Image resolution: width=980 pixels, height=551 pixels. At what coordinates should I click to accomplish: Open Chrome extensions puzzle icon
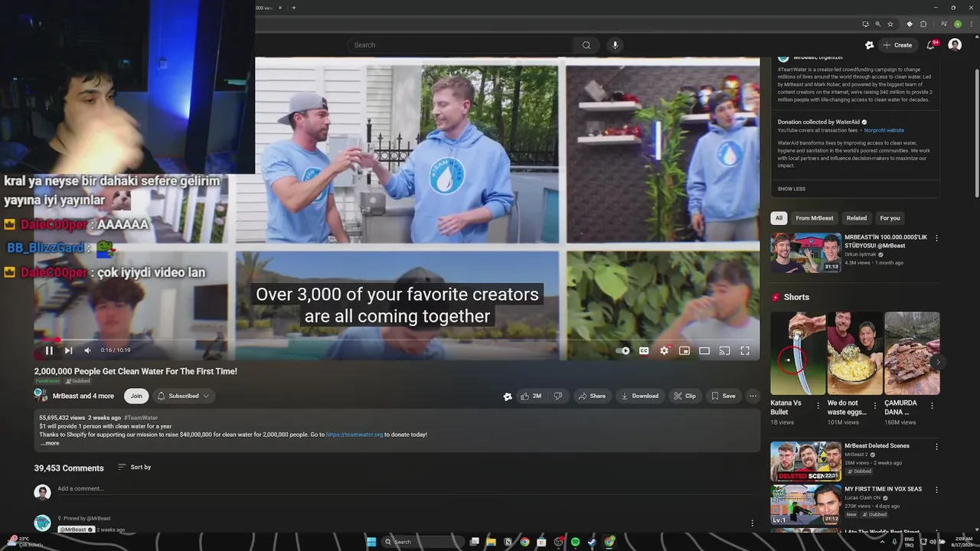(x=923, y=24)
